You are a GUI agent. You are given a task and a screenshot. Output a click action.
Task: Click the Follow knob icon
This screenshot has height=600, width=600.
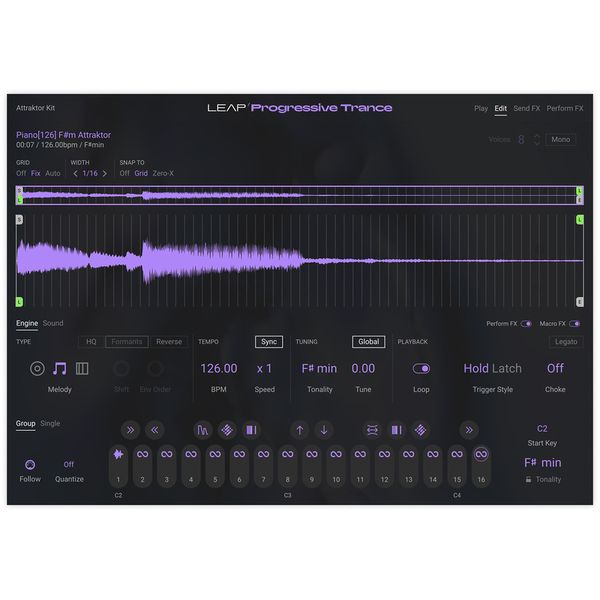tap(30, 465)
